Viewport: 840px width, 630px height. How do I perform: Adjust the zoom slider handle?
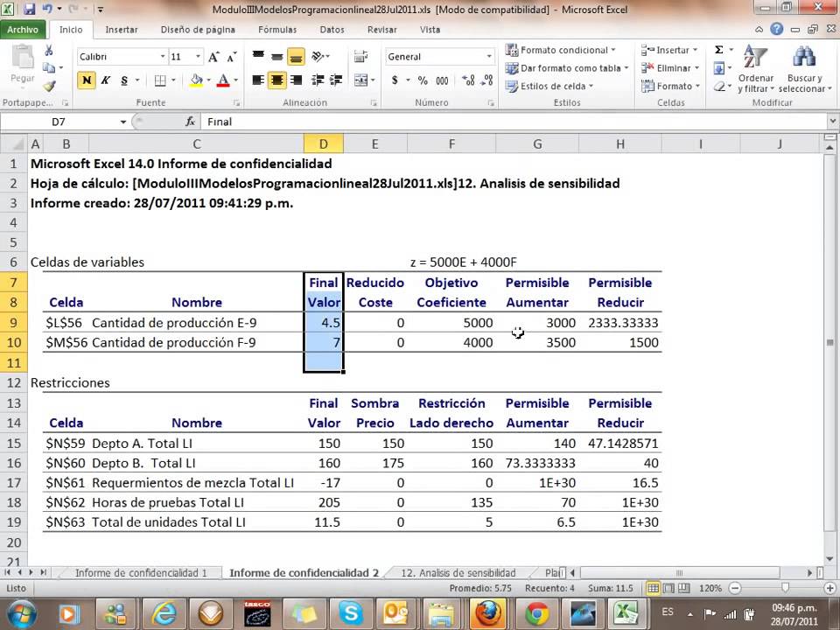785,588
